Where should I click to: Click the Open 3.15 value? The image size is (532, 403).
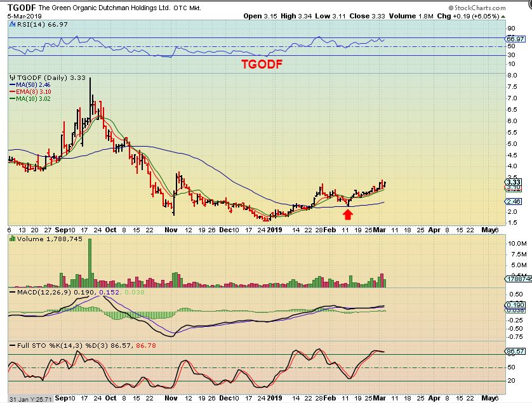click(x=260, y=16)
